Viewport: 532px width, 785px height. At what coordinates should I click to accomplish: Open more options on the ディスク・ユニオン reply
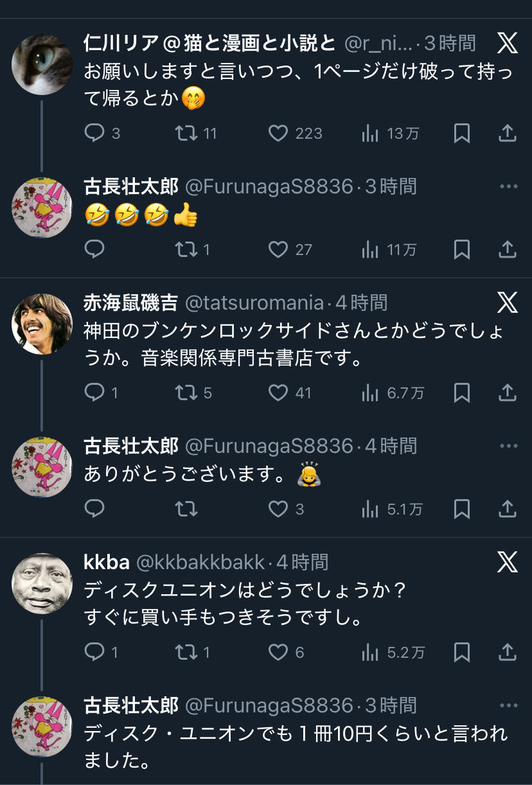point(508,705)
